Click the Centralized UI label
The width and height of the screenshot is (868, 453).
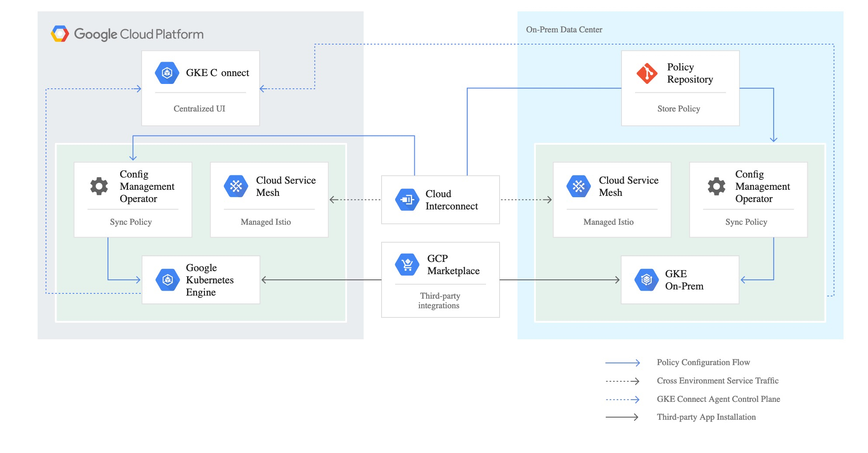pyautogui.click(x=199, y=109)
